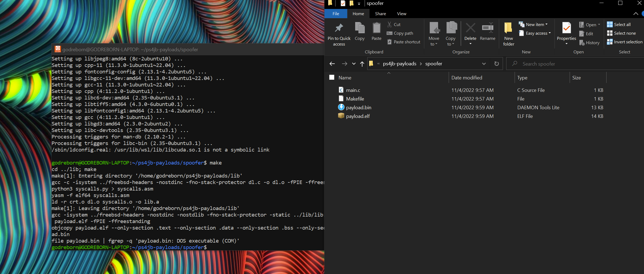644x274 pixels.
Task: Tick the select-all checkbox beside Name header
Action: [332, 78]
